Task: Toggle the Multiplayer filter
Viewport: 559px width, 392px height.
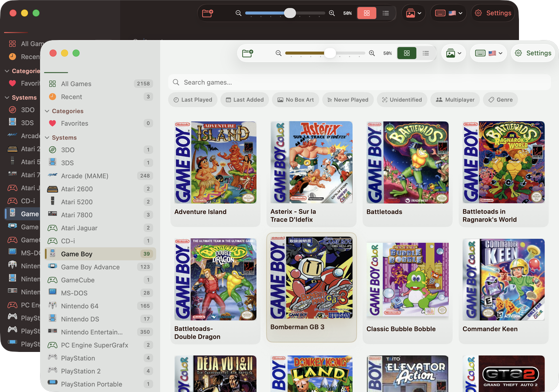Action: 455,100
